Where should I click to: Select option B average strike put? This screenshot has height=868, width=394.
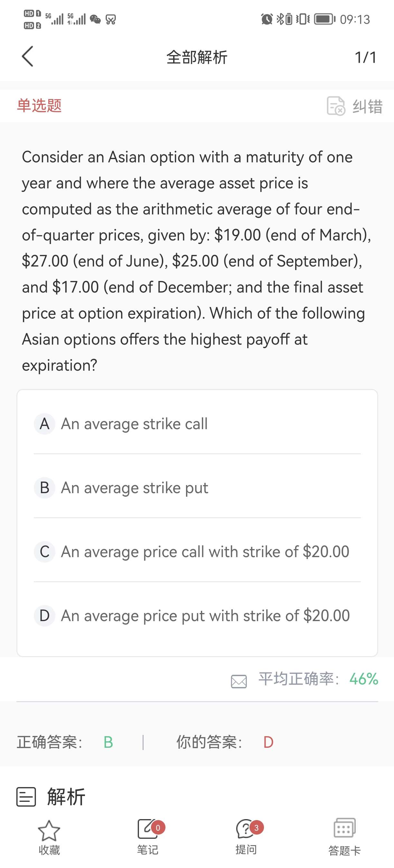tap(135, 488)
